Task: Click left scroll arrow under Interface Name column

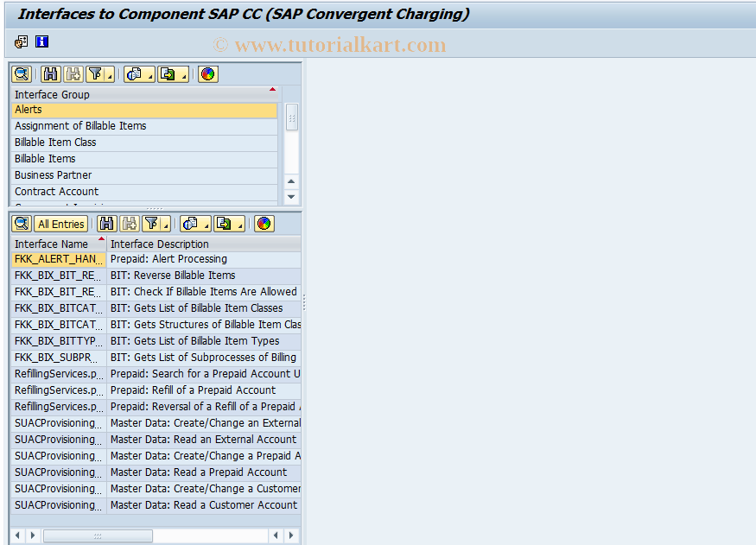Action: click(x=18, y=535)
